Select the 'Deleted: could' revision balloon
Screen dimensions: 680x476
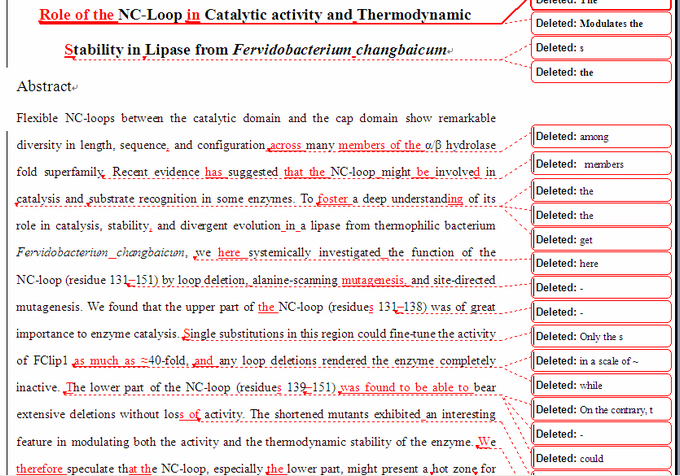(x=600, y=458)
